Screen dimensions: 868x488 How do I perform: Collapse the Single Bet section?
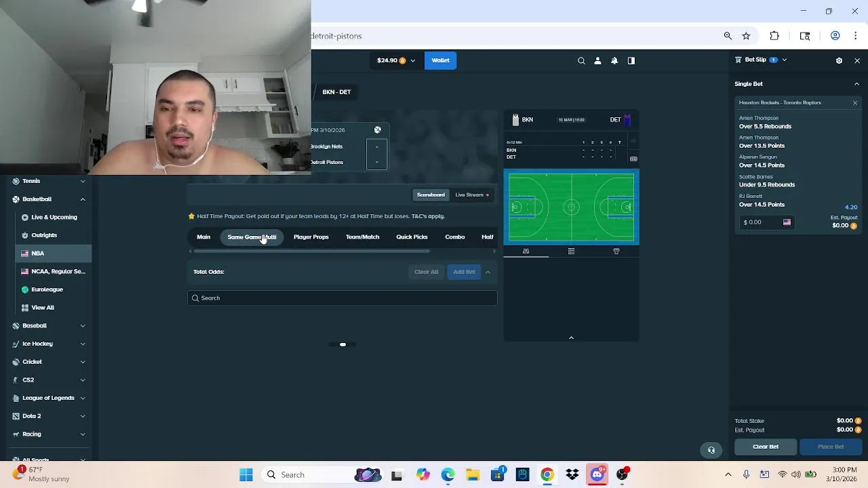[x=856, y=84]
